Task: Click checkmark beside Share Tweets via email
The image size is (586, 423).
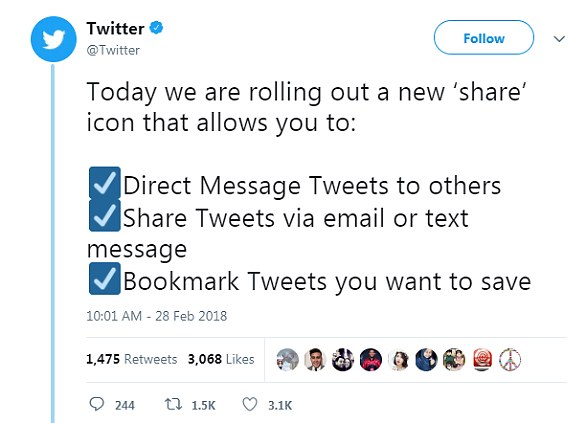Action: pos(105,215)
